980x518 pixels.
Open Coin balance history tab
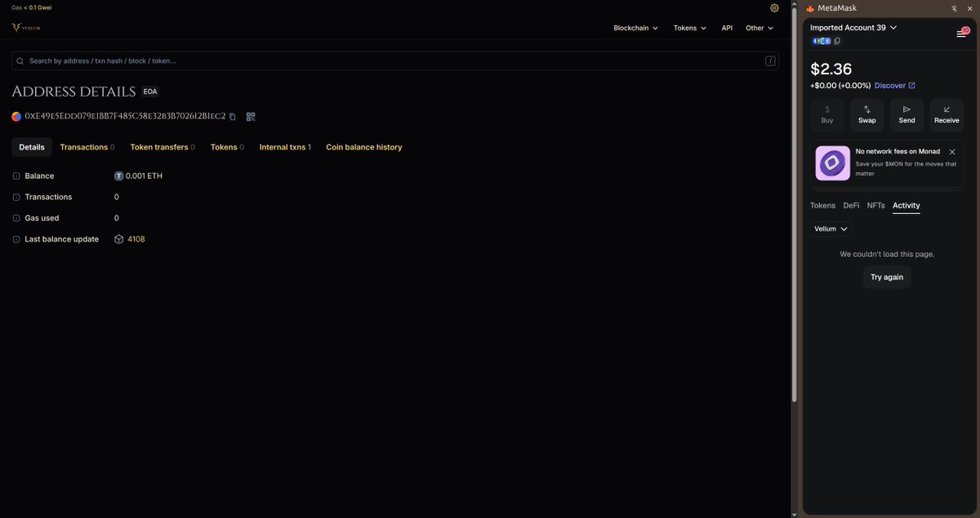tap(364, 147)
